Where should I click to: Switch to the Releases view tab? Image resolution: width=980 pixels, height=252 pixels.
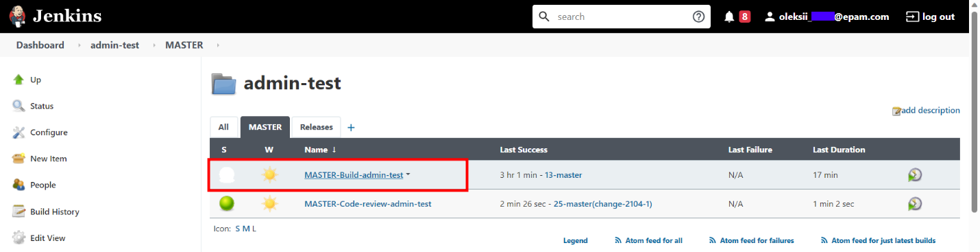click(x=316, y=127)
